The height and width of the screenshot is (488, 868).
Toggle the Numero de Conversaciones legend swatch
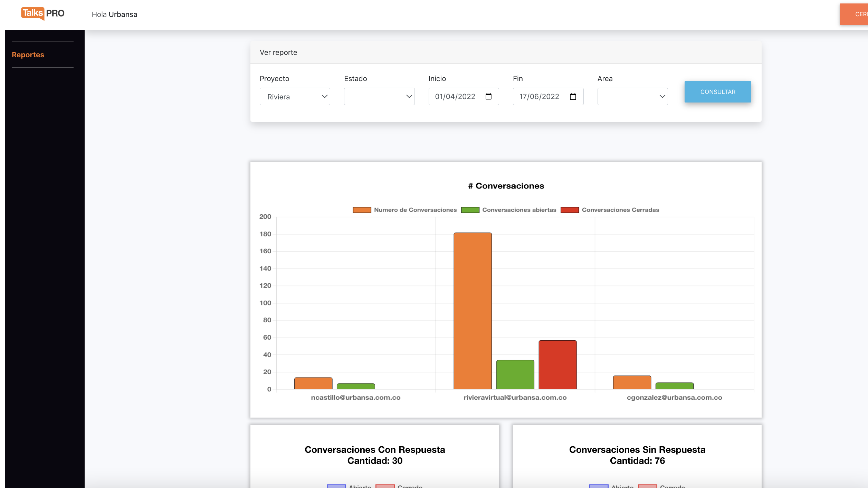click(362, 210)
